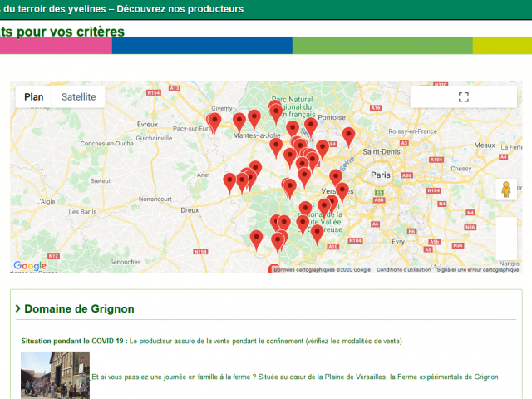Click the 'Découvrez nos producteurs' header title
Viewport: 532px width, 399px height.
click(180, 9)
